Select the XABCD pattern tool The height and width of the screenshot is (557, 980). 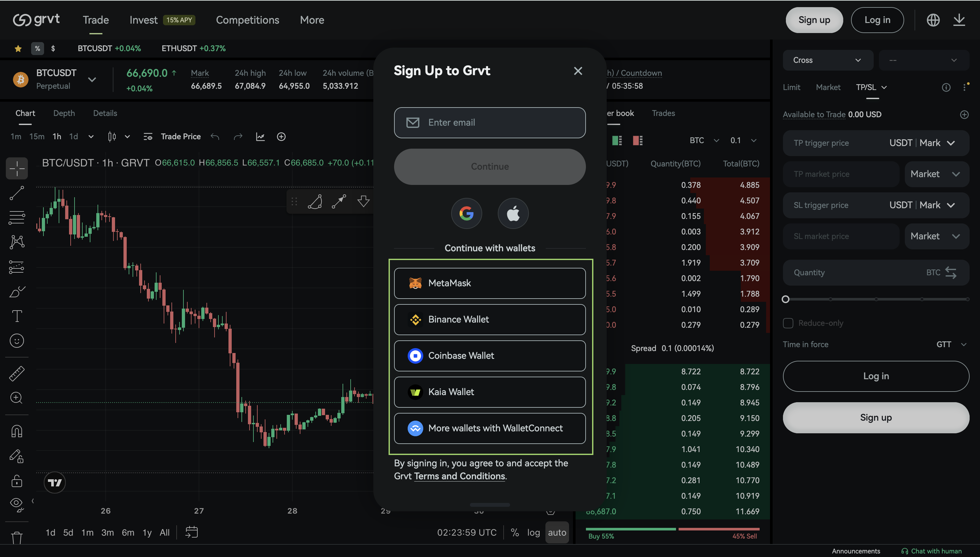pos(17,242)
